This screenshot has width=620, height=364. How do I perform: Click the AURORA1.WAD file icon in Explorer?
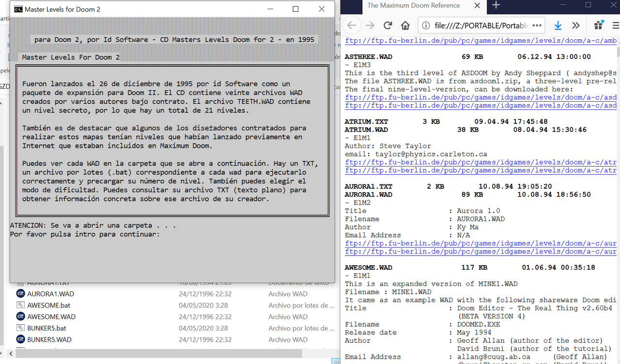click(x=20, y=294)
